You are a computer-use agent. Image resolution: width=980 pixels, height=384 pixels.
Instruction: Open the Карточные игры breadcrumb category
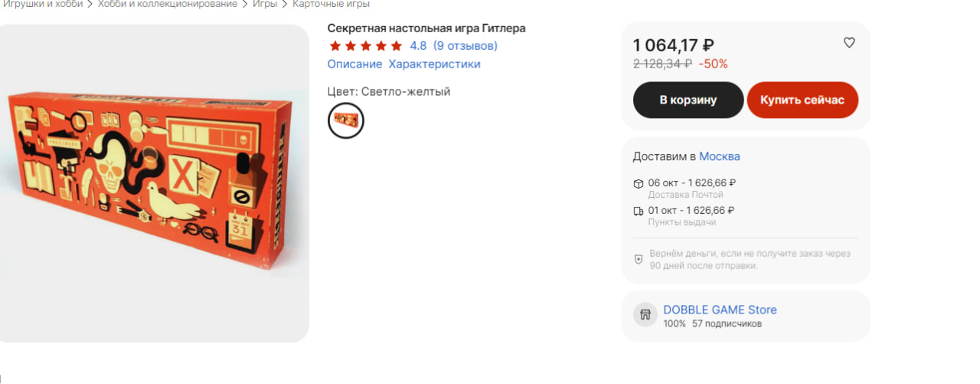point(331,4)
